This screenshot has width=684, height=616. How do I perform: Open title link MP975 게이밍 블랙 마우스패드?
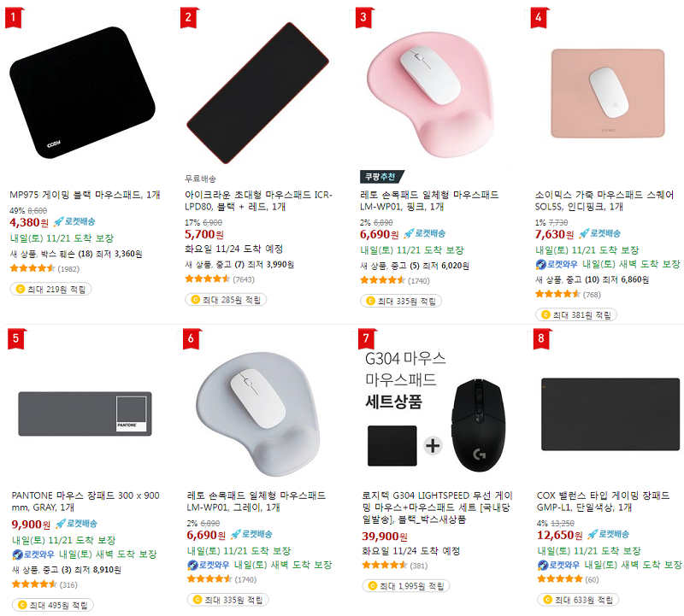click(85, 195)
